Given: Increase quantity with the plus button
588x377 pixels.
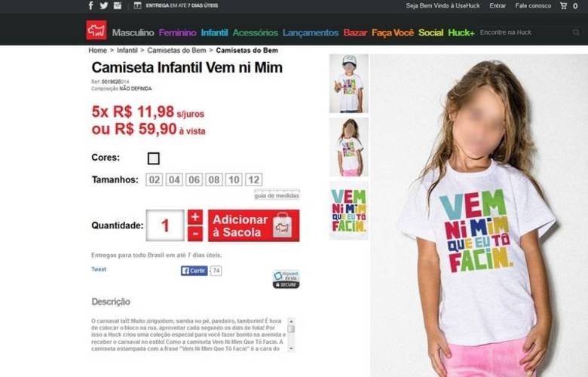Looking at the screenshot, I should tap(195, 217).
